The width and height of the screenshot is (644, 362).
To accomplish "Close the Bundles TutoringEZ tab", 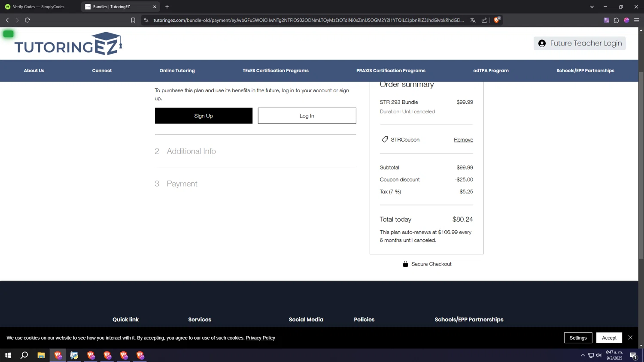I will (x=155, y=7).
